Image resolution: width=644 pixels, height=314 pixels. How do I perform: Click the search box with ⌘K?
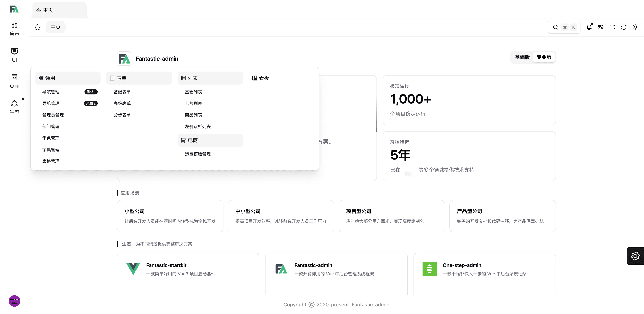pyautogui.click(x=564, y=27)
